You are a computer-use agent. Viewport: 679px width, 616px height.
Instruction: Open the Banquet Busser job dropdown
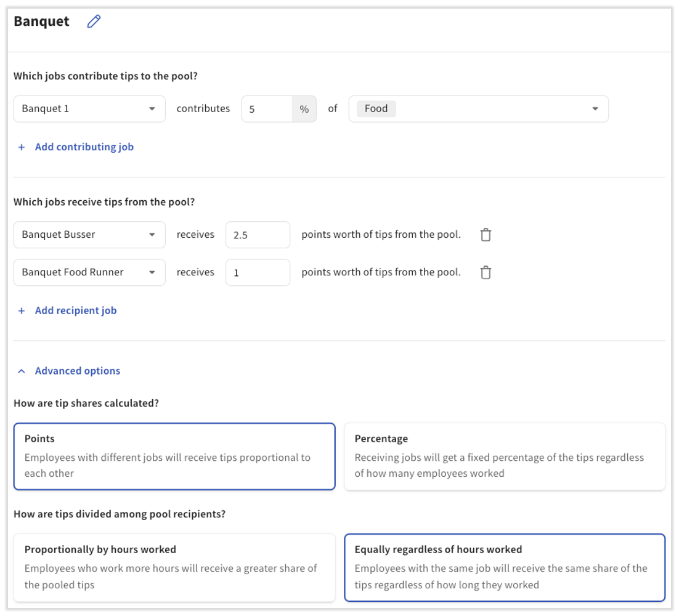89,235
